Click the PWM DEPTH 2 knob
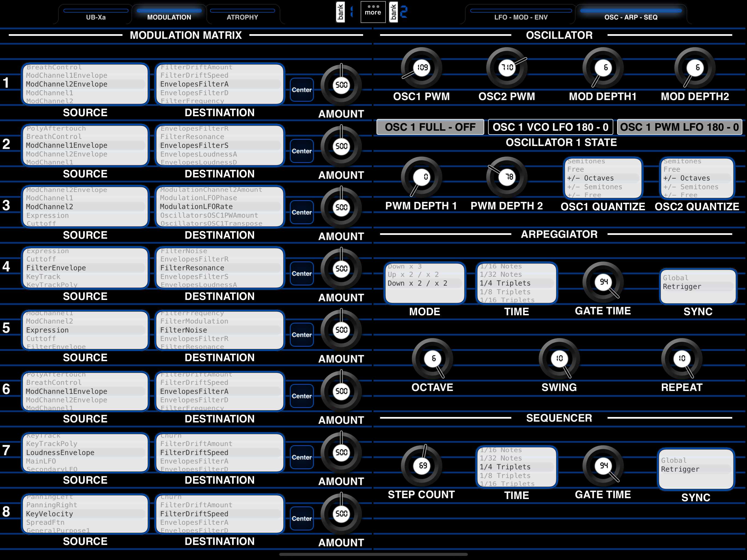 click(x=507, y=177)
